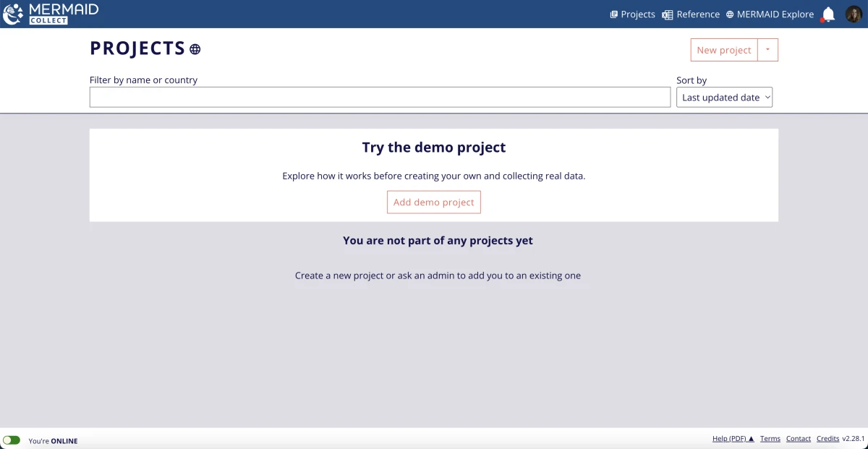The image size is (868, 449).
Task: Open the Terms link
Action: 770,439
